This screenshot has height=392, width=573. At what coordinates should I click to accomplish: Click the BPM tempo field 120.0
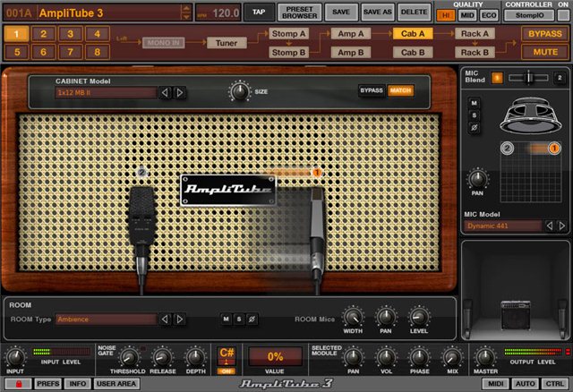(218, 13)
